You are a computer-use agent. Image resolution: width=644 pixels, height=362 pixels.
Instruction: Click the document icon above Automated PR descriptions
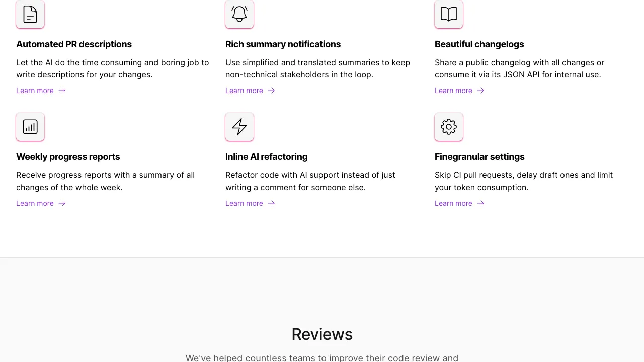point(30,14)
